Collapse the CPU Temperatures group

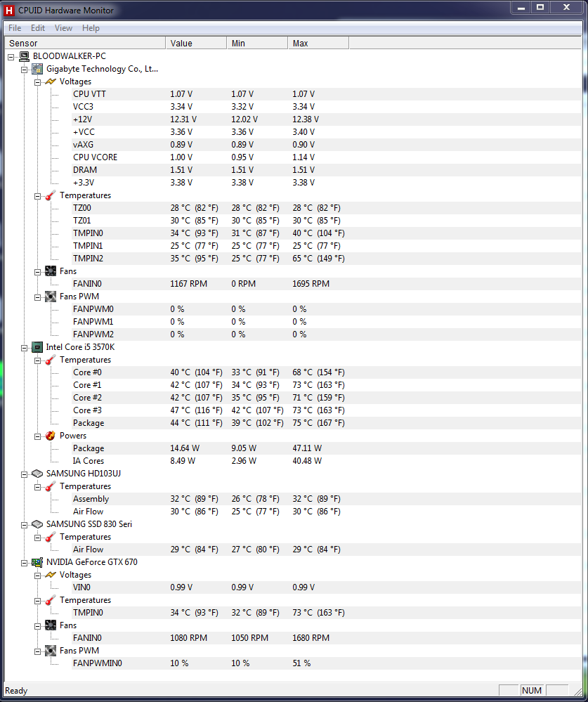click(x=38, y=360)
